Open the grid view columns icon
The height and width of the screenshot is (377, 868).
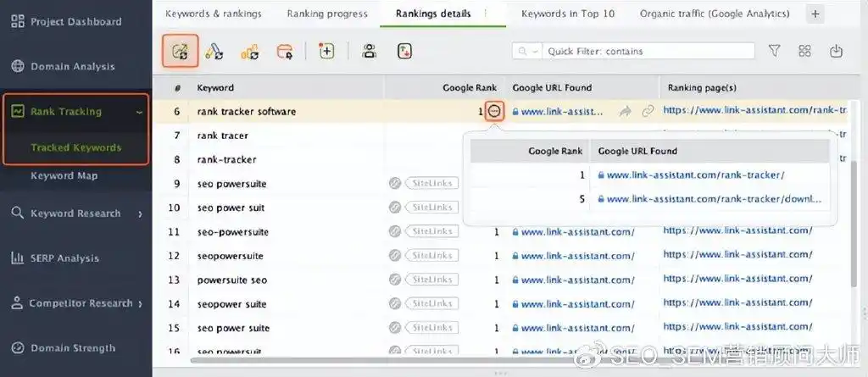click(804, 52)
